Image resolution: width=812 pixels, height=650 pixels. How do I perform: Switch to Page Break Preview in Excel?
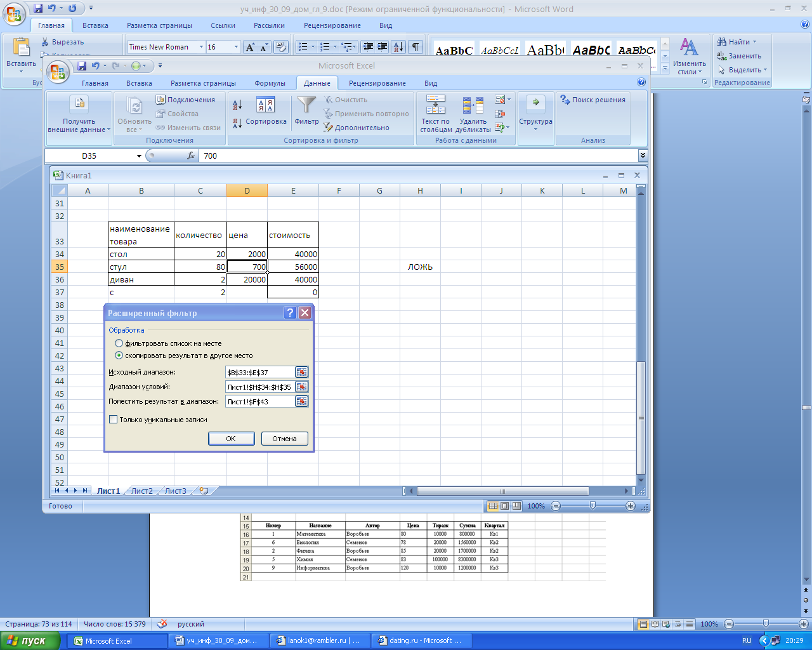[x=516, y=506]
